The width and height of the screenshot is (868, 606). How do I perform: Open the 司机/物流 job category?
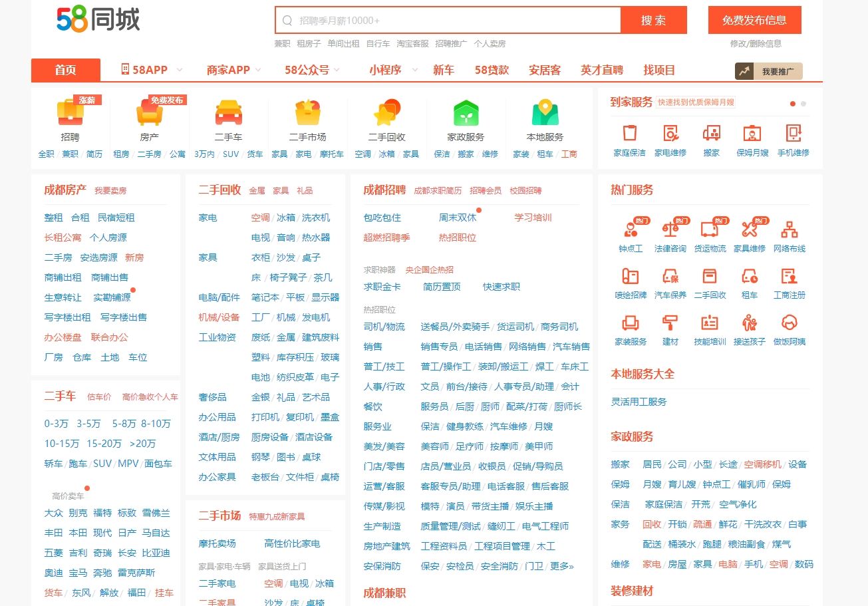[384, 327]
